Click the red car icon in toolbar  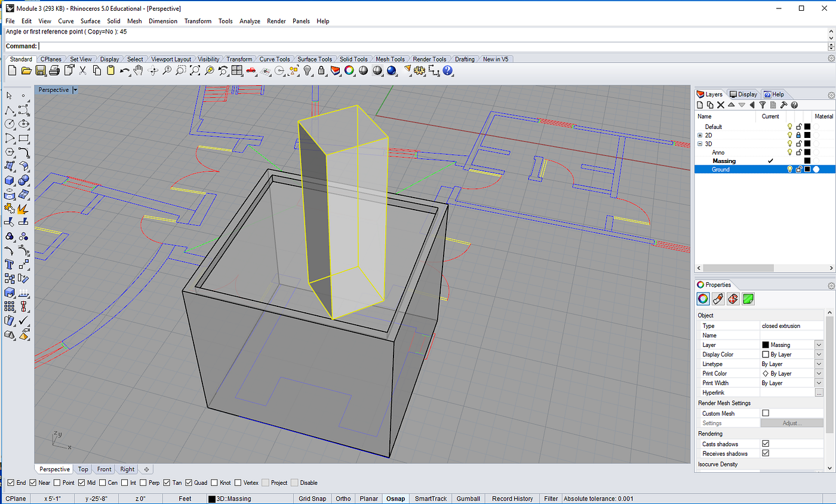[251, 70]
